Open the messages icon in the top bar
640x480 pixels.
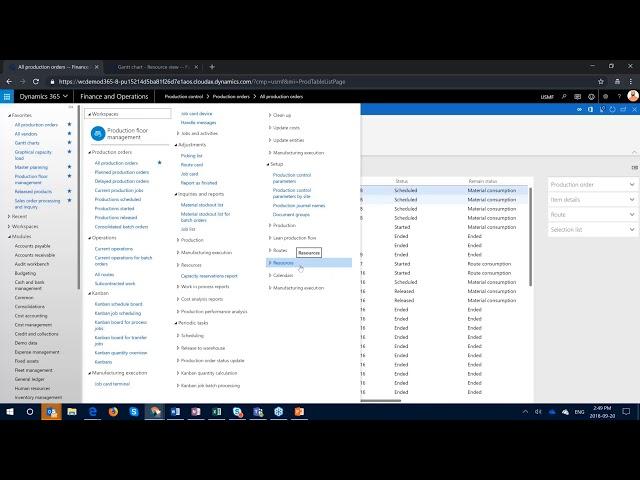click(578, 97)
